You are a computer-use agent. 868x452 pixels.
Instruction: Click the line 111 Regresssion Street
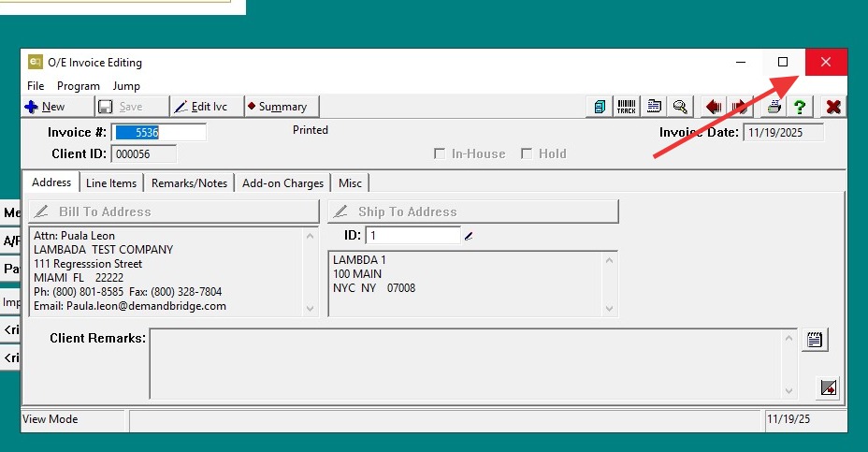pos(88,264)
